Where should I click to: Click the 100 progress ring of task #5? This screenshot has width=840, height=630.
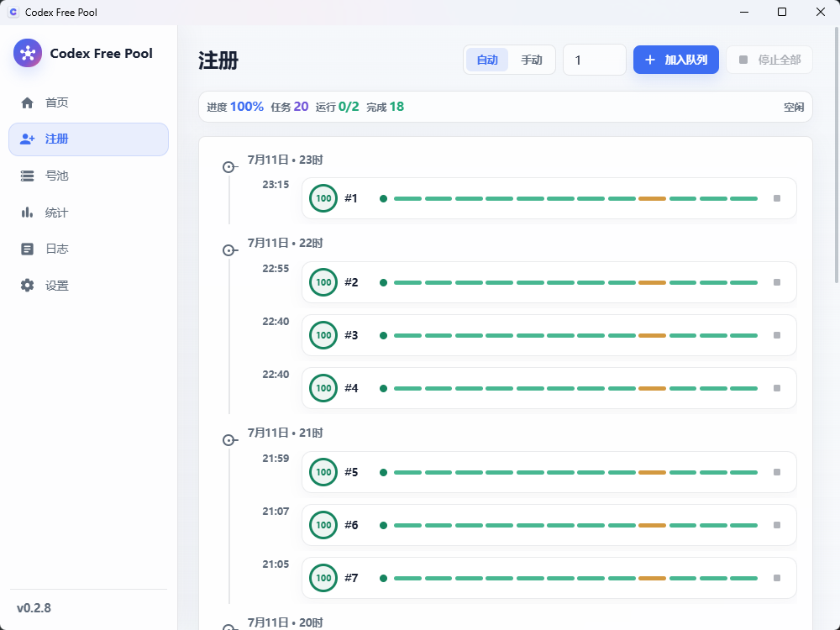pos(323,472)
